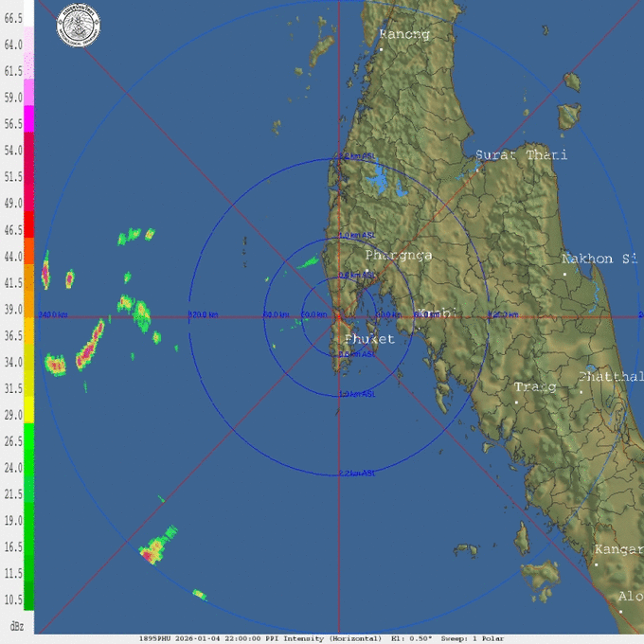Click the Ranong city label

pyautogui.click(x=404, y=34)
